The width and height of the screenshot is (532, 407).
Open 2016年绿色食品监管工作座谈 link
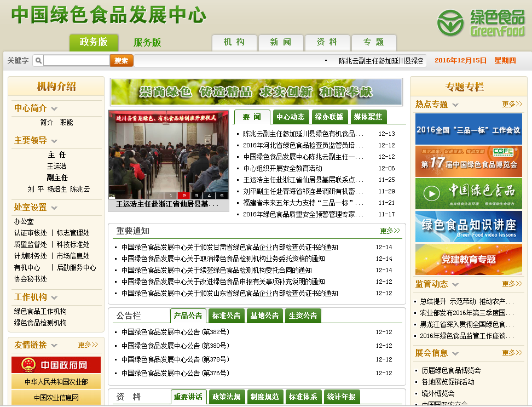(467, 336)
